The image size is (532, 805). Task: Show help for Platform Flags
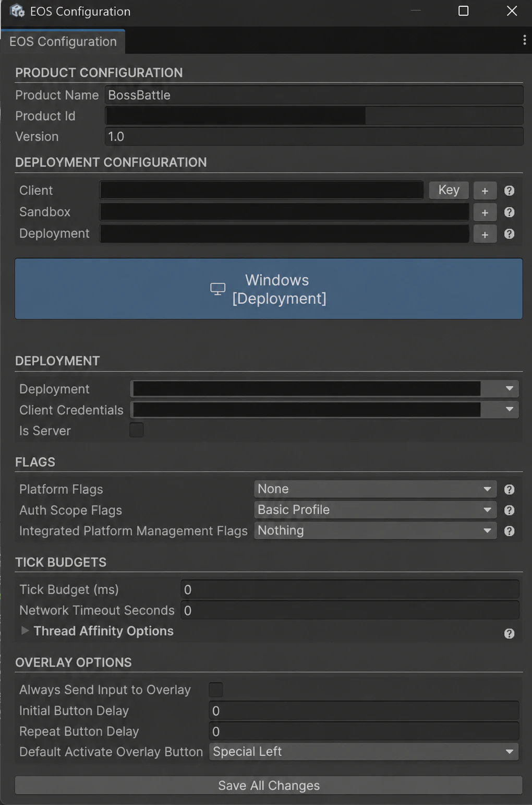pos(509,489)
